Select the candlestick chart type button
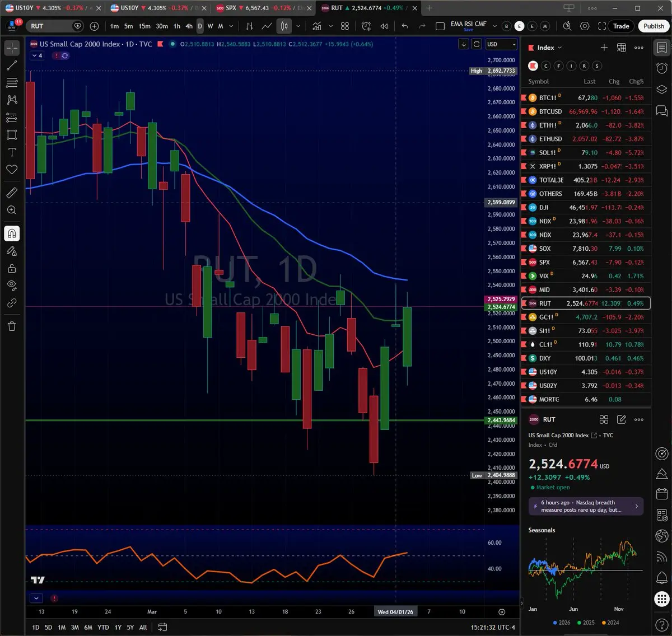Image resolution: width=672 pixels, height=636 pixels. coord(284,26)
